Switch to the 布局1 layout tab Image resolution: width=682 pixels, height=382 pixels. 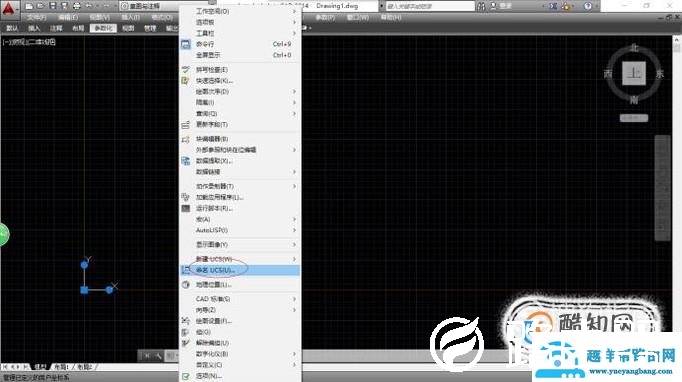(x=61, y=367)
